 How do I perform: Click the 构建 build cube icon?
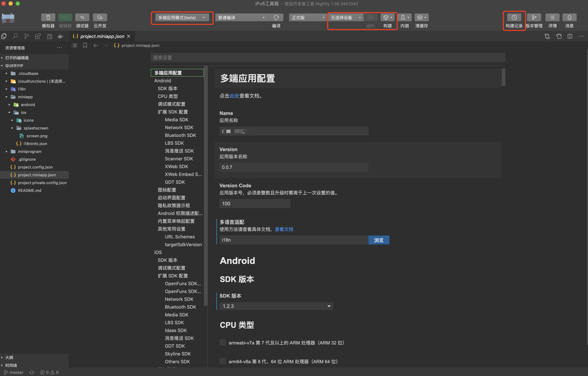point(387,17)
